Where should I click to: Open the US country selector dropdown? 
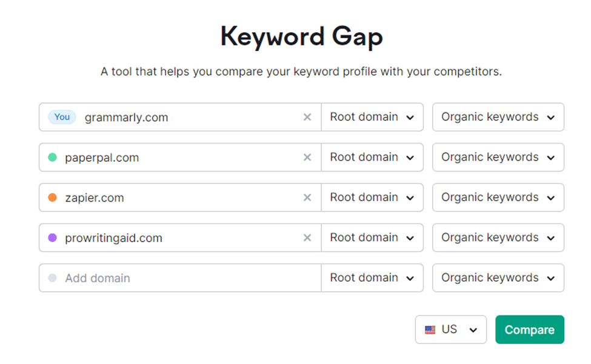tap(451, 329)
